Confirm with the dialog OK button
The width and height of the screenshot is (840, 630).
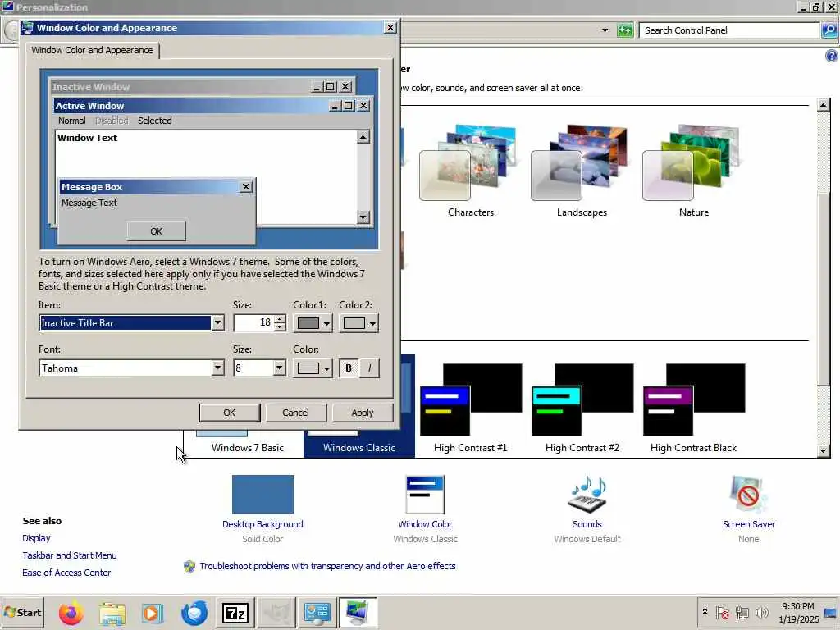[x=230, y=413]
